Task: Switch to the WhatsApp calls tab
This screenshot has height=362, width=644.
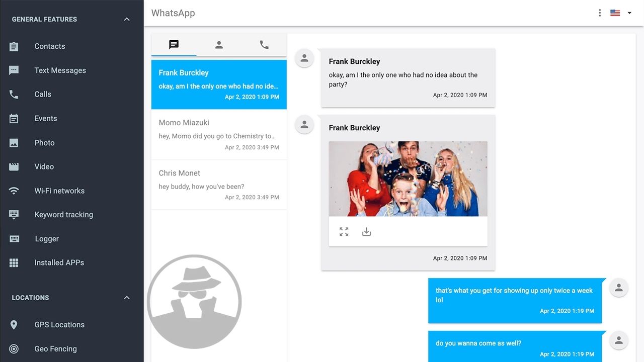Action: click(x=264, y=45)
